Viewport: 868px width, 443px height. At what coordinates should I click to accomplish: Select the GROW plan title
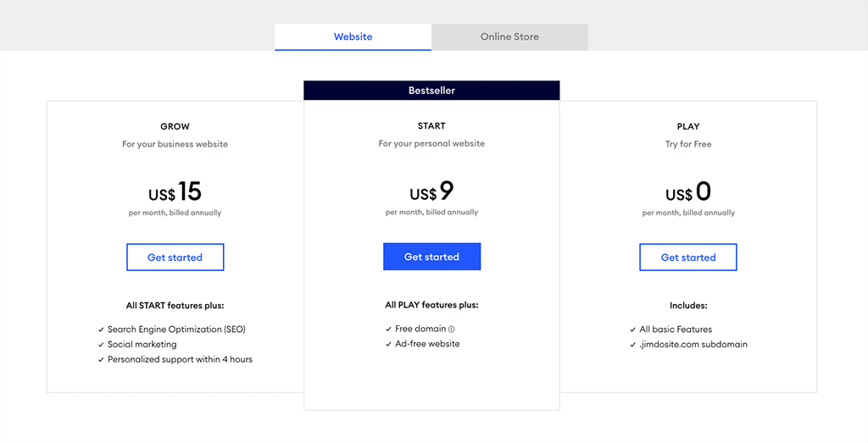[x=175, y=127]
